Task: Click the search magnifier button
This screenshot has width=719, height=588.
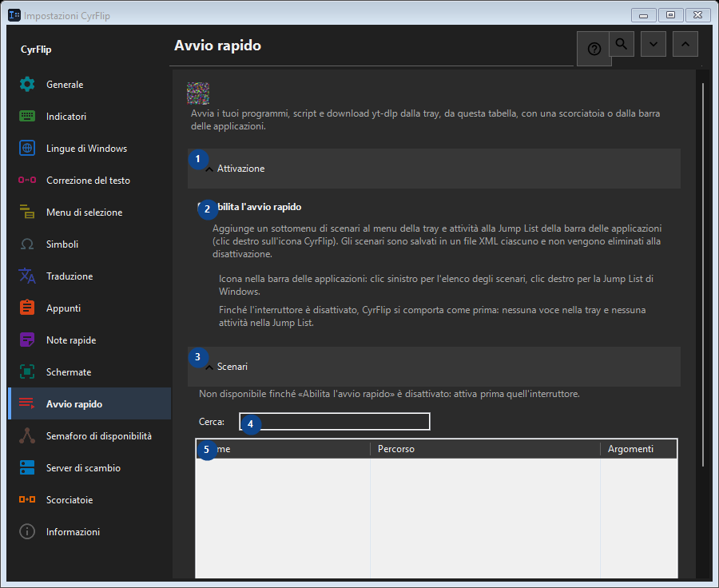Action: 622,44
